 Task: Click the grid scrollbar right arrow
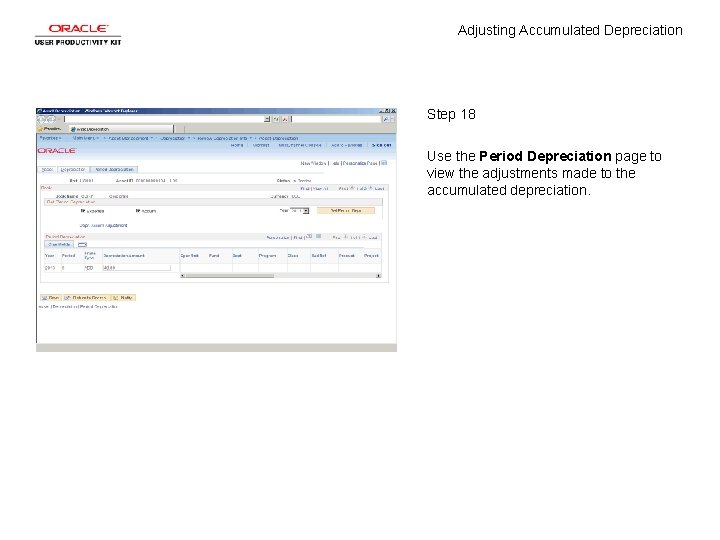[378, 276]
